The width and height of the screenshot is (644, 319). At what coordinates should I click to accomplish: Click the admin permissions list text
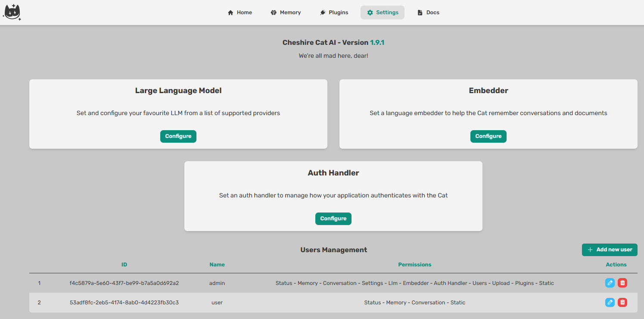tap(415, 283)
